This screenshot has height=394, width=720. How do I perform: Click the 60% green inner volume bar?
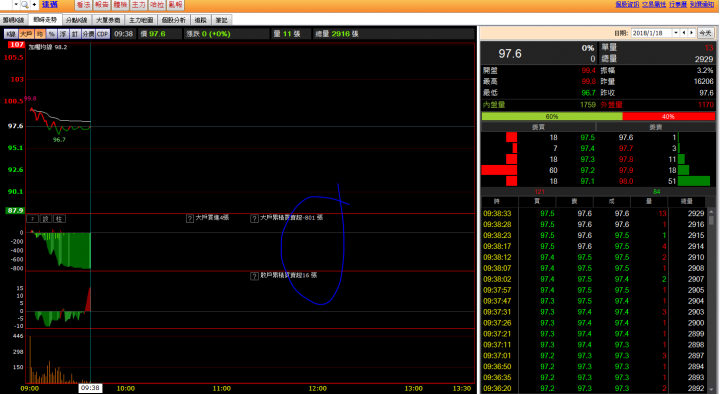[x=552, y=117]
